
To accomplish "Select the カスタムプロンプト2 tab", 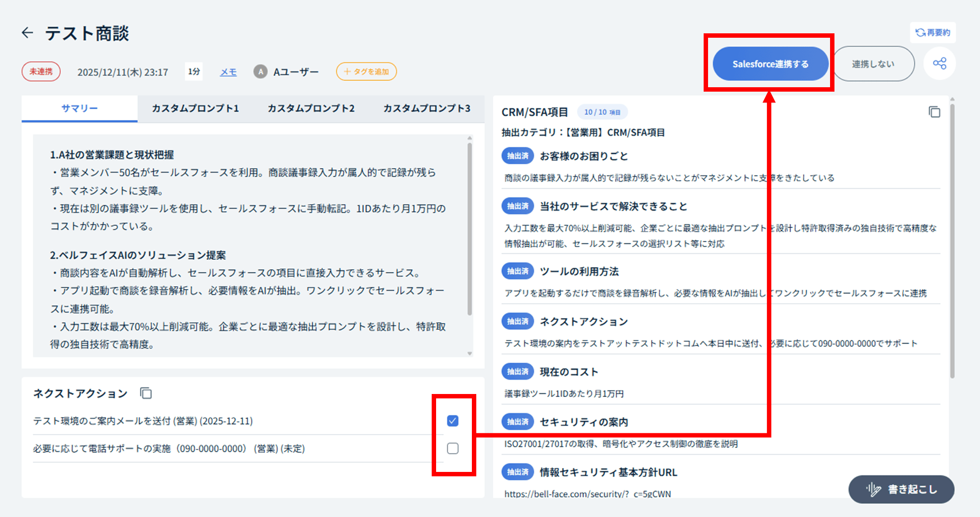I will coord(311,108).
